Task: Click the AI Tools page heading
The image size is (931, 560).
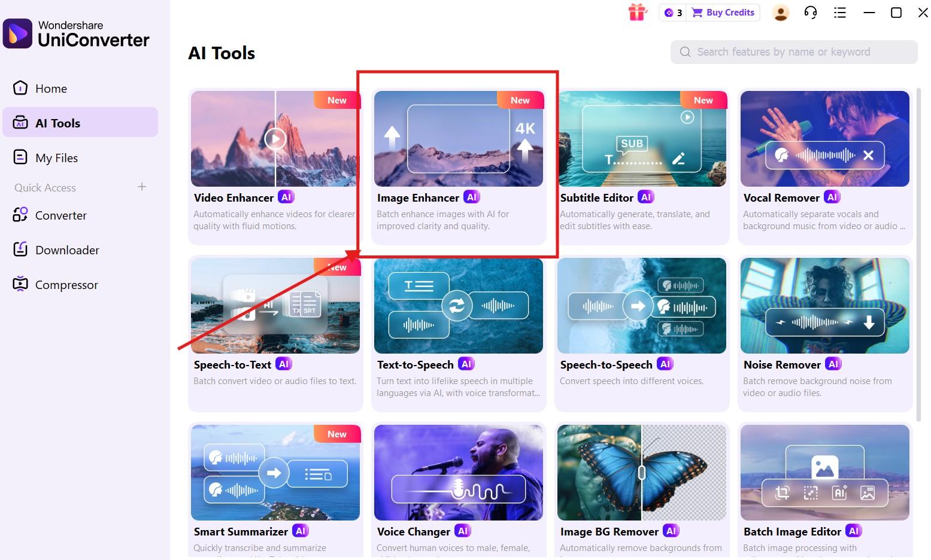Action: pyautogui.click(x=222, y=53)
